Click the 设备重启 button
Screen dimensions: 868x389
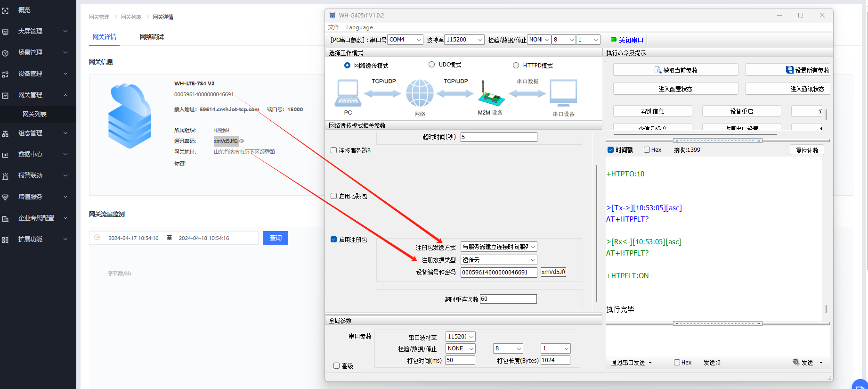coord(741,111)
